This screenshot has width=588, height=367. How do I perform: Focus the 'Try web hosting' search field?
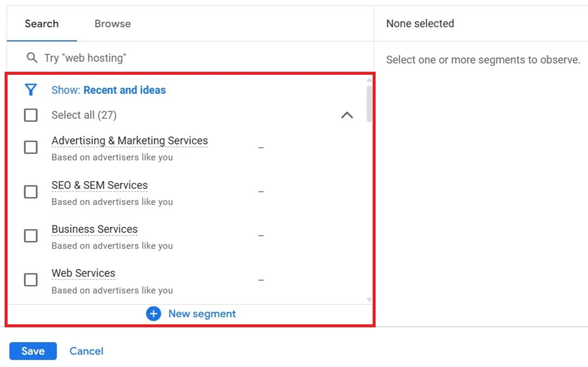(190, 58)
